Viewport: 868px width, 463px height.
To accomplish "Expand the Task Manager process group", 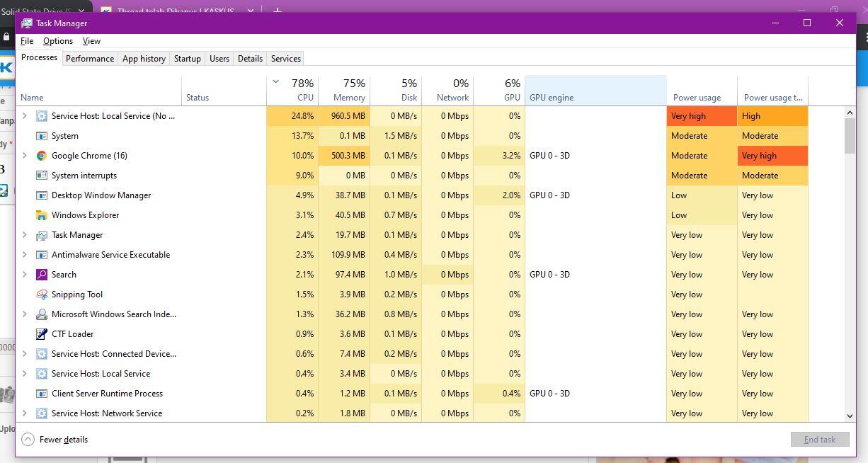I will [x=25, y=235].
